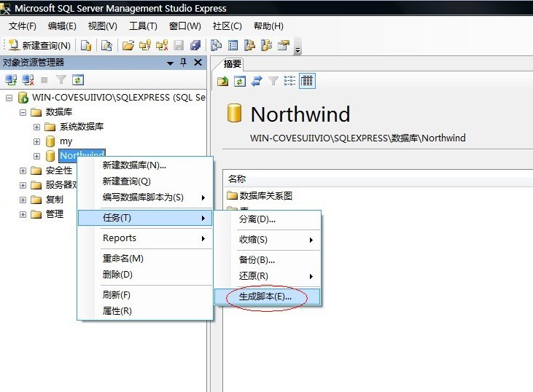
Task: Choose 重命名(M) from context menu
Action: (145, 259)
